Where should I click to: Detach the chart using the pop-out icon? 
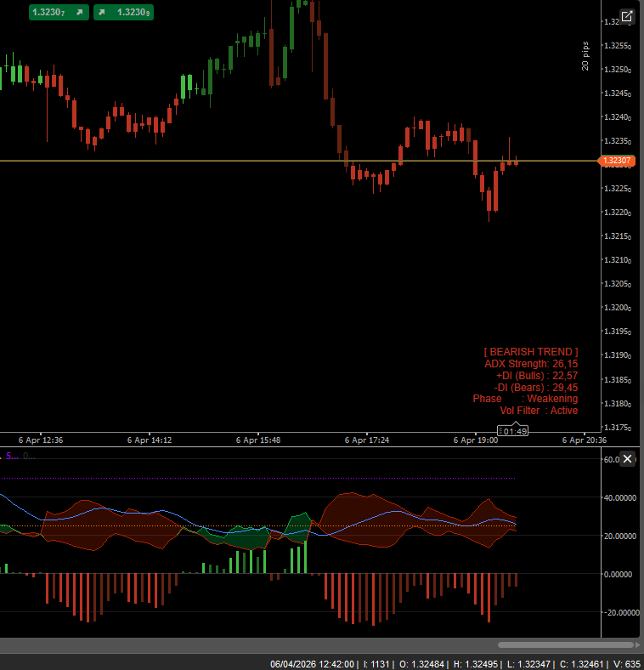coord(626,16)
